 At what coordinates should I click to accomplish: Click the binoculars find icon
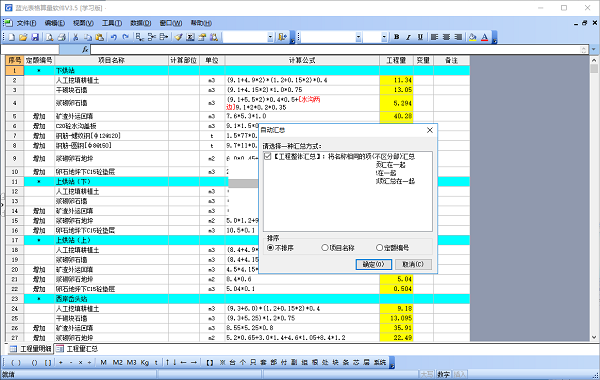point(214,37)
